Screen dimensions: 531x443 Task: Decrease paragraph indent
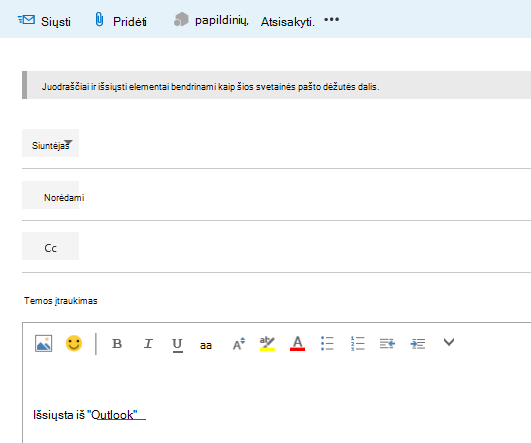387,344
